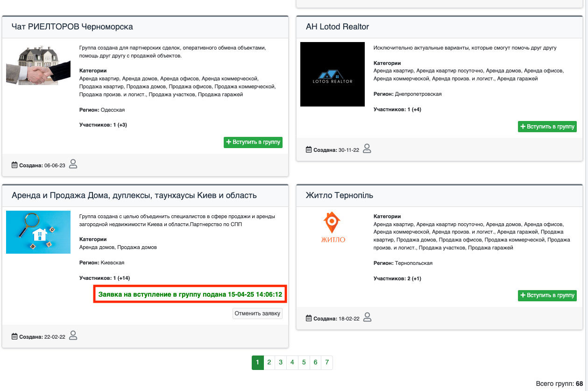Click the calendar icon next to Создана: 06-06-23

coord(14,165)
